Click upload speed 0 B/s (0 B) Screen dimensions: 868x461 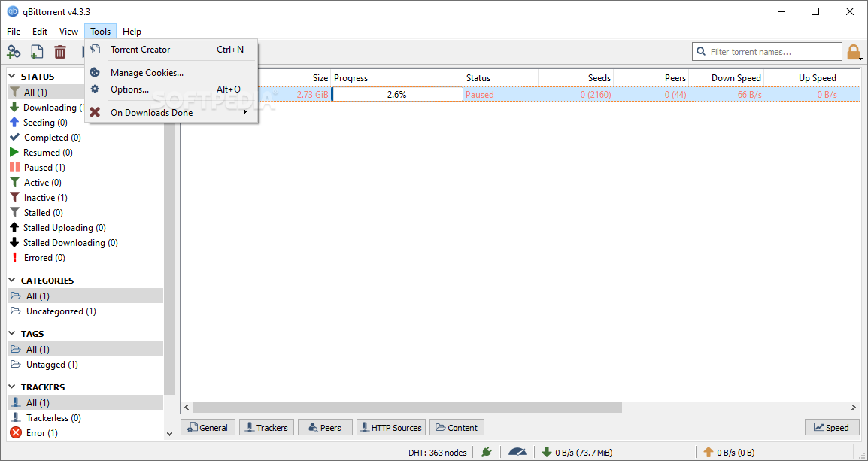(x=729, y=452)
